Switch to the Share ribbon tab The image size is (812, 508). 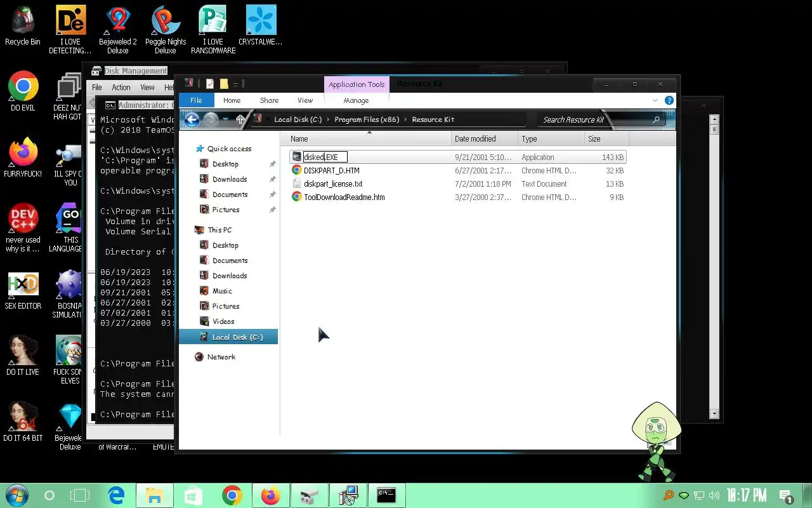pos(269,100)
